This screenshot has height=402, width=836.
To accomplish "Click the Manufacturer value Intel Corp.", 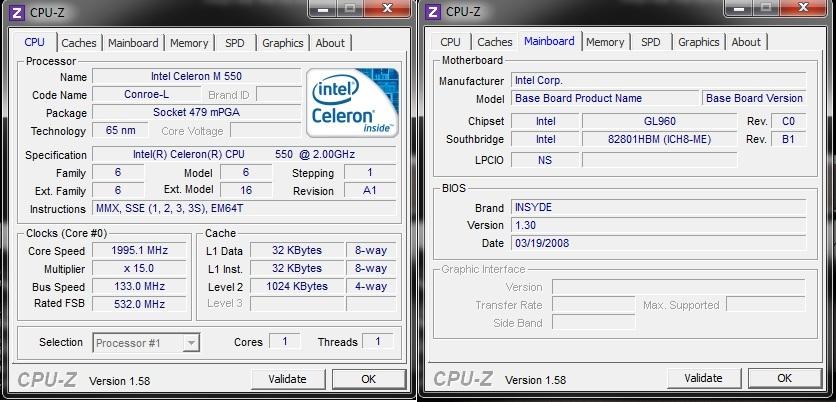I will coord(658,81).
